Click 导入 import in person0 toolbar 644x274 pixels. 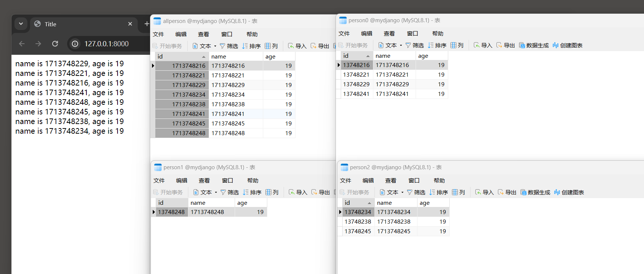coord(483,45)
